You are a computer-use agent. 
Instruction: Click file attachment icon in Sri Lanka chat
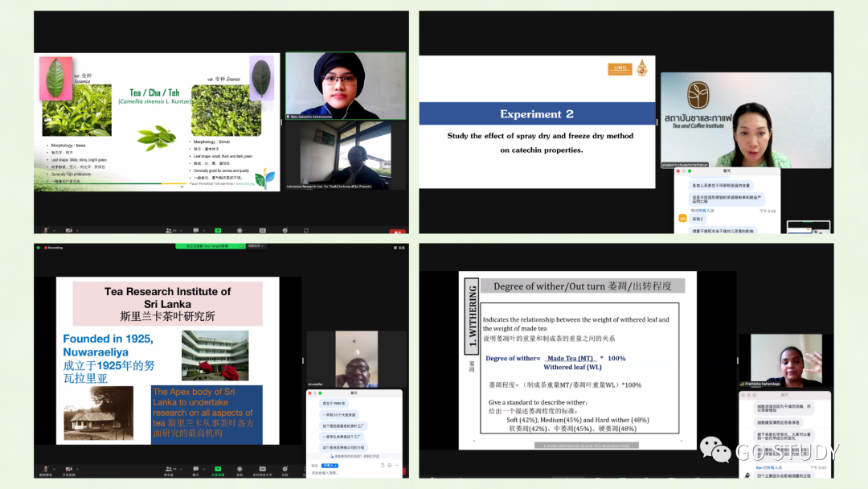383,465
